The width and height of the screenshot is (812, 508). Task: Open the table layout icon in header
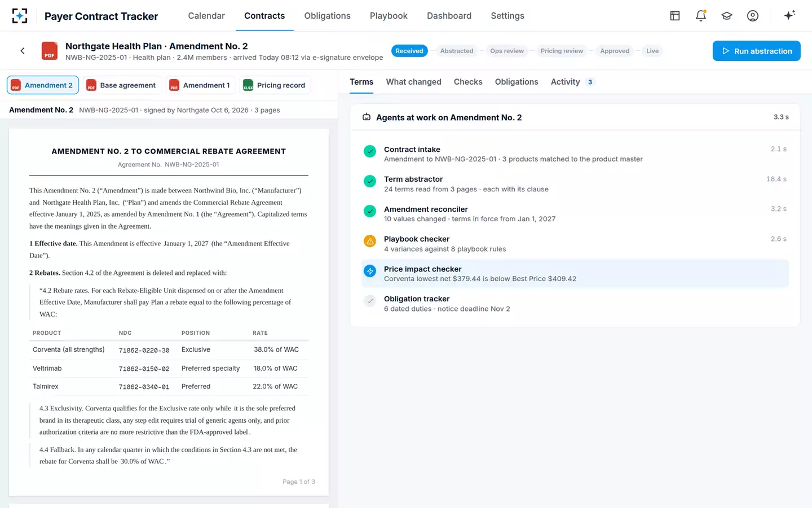675,16
